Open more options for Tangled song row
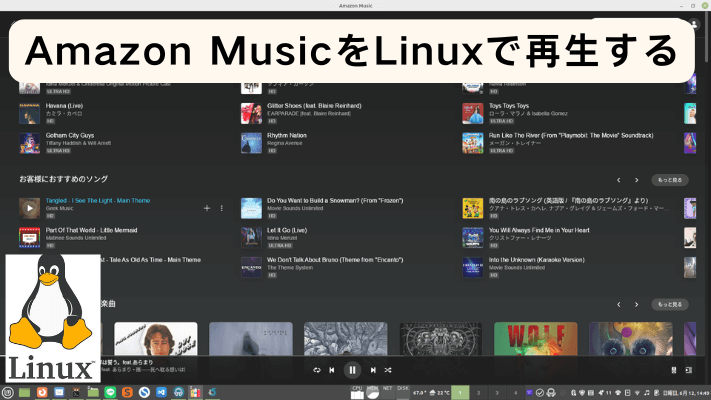Screen dimensions: 711x400 click(222, 208)
